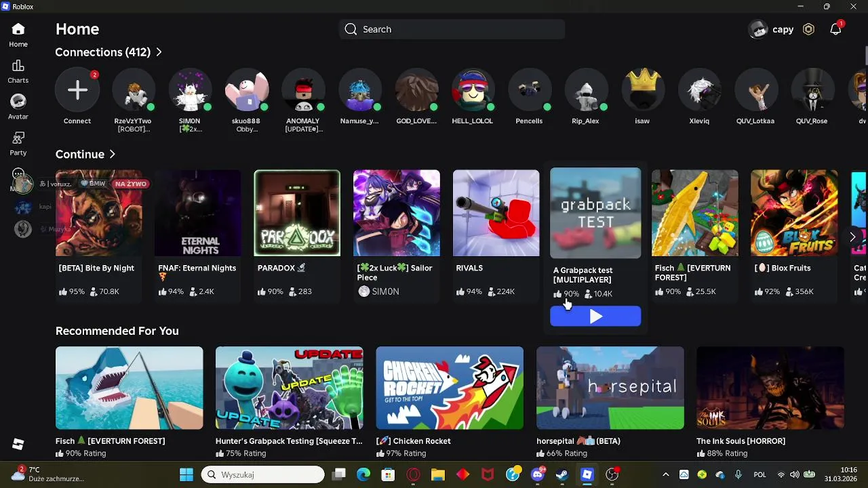Open Xleviq's connection avatar

[x=699, y=90]
